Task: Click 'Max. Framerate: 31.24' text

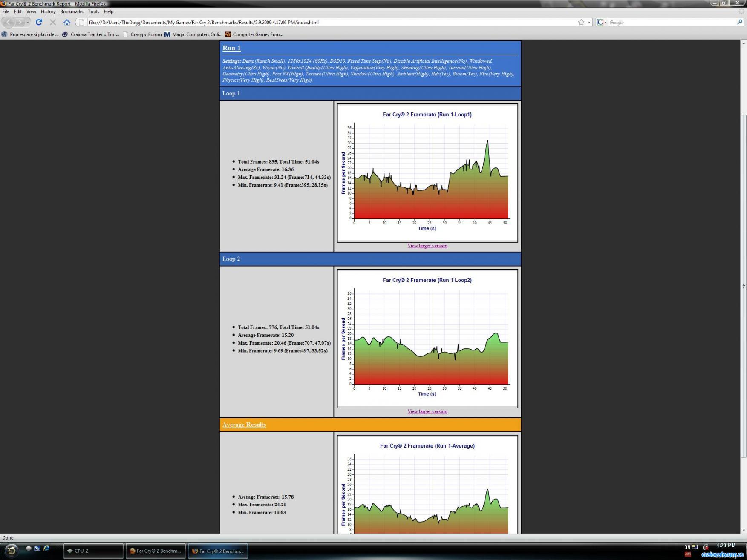Action: pos(284,177)
